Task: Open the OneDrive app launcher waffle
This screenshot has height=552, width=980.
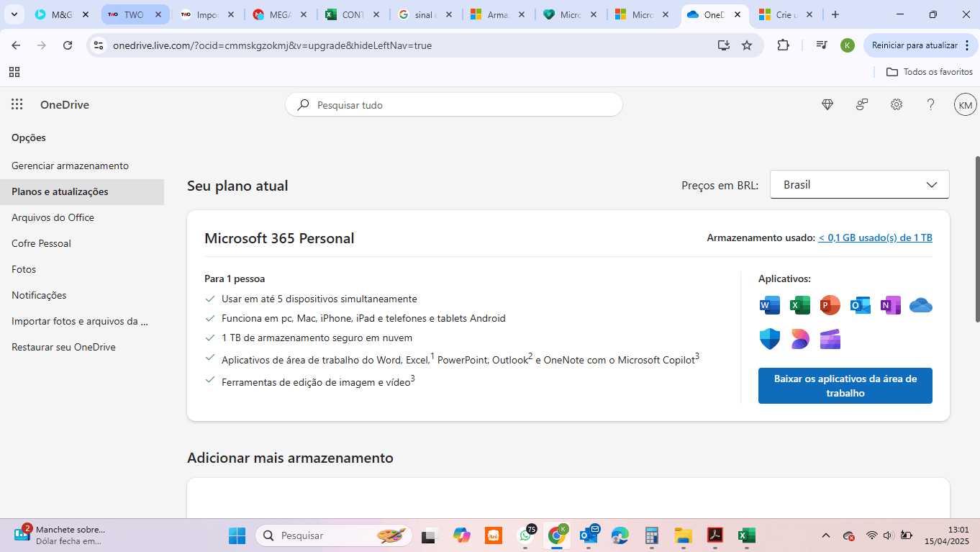Action: tap(17, 104)
